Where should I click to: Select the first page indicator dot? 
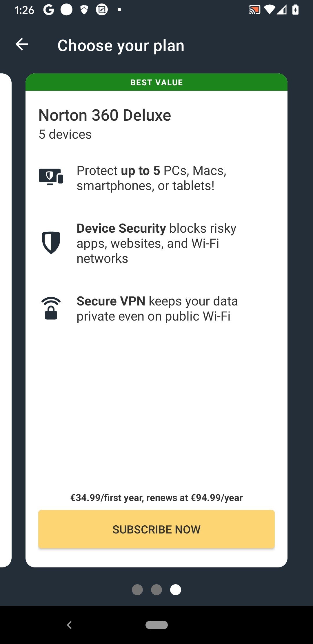click(137, 590)
